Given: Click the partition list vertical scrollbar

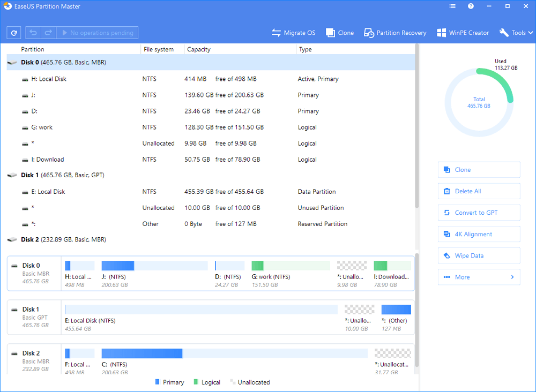Looking at the screenshot, I should [416, 126].
